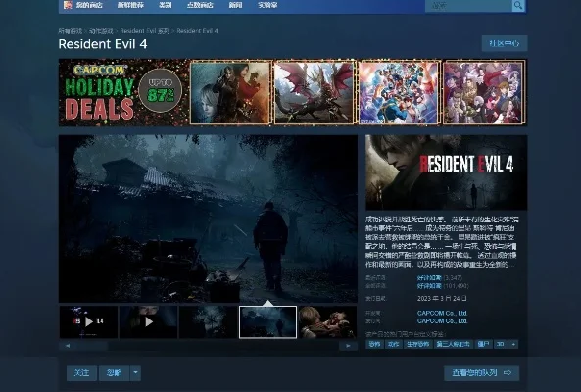Click the 关注 follow button
Image resolution: width=581 pixels, height=392 pixels.
click(81, 372)
